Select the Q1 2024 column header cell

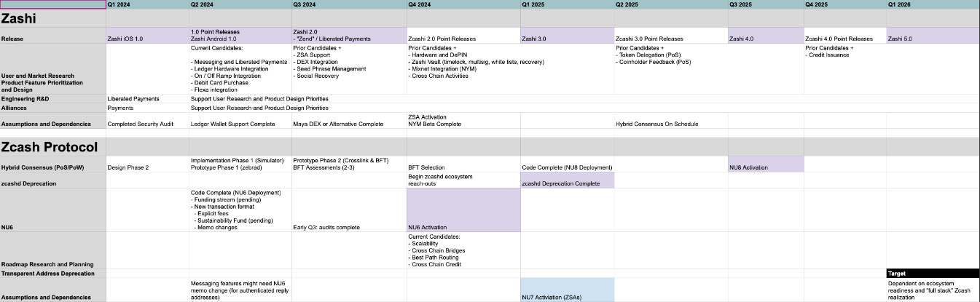(147, 4)
